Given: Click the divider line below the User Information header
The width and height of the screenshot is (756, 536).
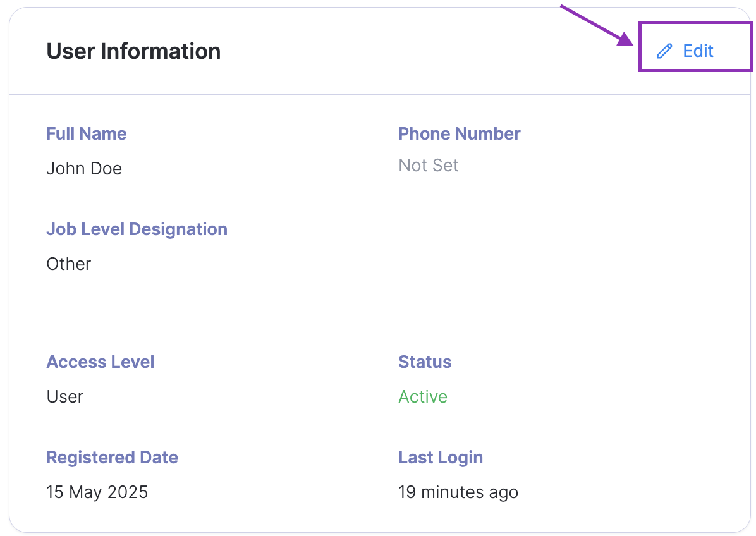Looking at the screenshot, I should click(379, 95).
